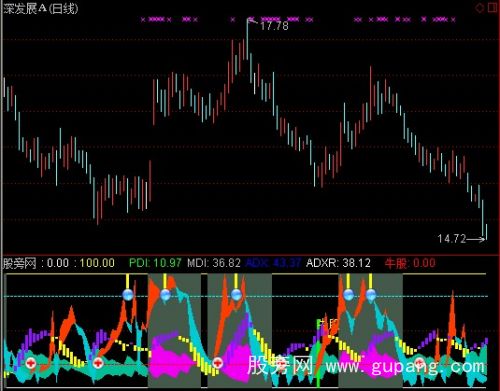Click the rightmost red plus marker
The width and height of the screenshot is (500, 391).
pos(419,363)
